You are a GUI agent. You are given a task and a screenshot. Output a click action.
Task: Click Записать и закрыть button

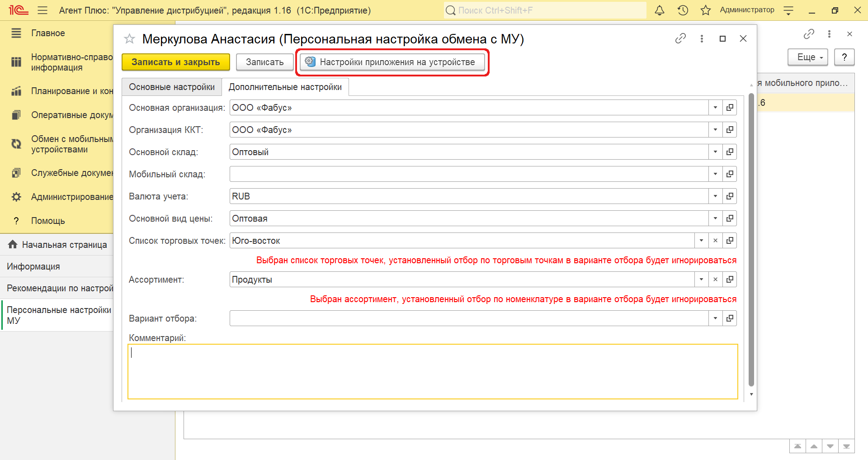[176, 62]
